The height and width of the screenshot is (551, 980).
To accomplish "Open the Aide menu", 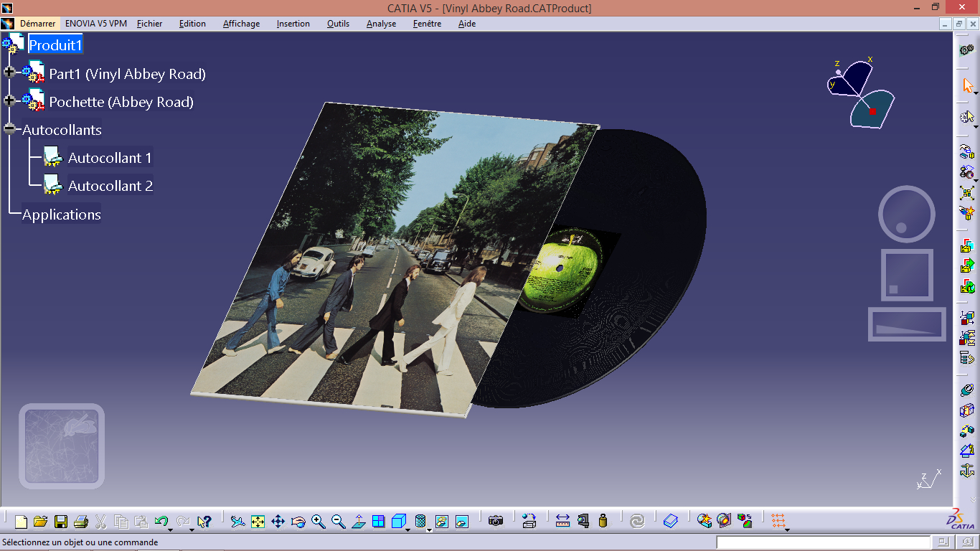I will click(x=467, y=24).
